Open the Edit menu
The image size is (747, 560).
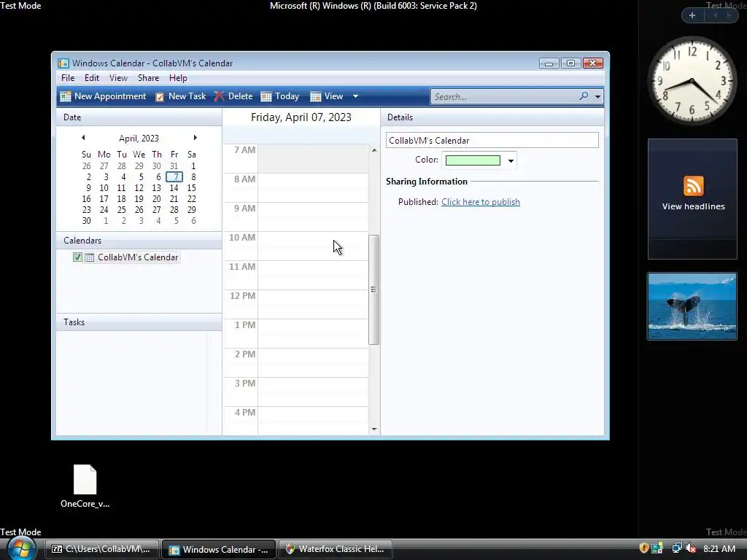[x=91, y=77]
